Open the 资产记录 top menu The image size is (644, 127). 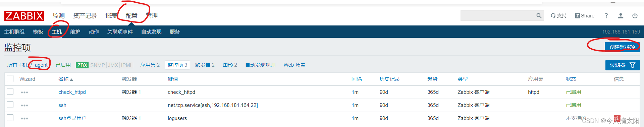pyautogui.click(x=85, y=16)
